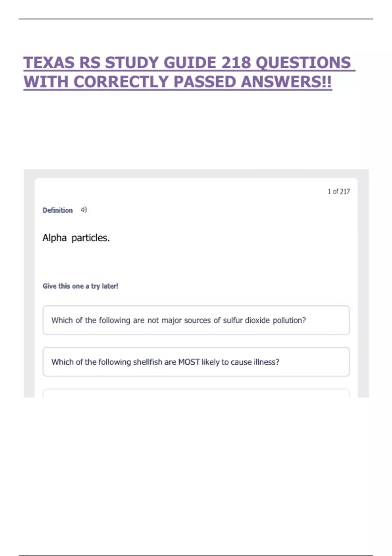Click the 1 of 217 progress counter
Viewport: 392px width, 556px height.
tap(338, 191)
